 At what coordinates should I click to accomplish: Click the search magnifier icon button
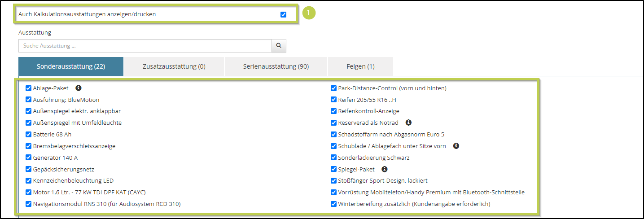coord(279,46)
